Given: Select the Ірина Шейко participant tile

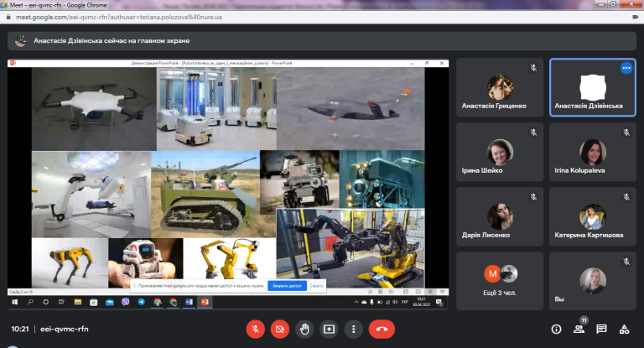Looking at the screenshot, I should coord(500,152).
